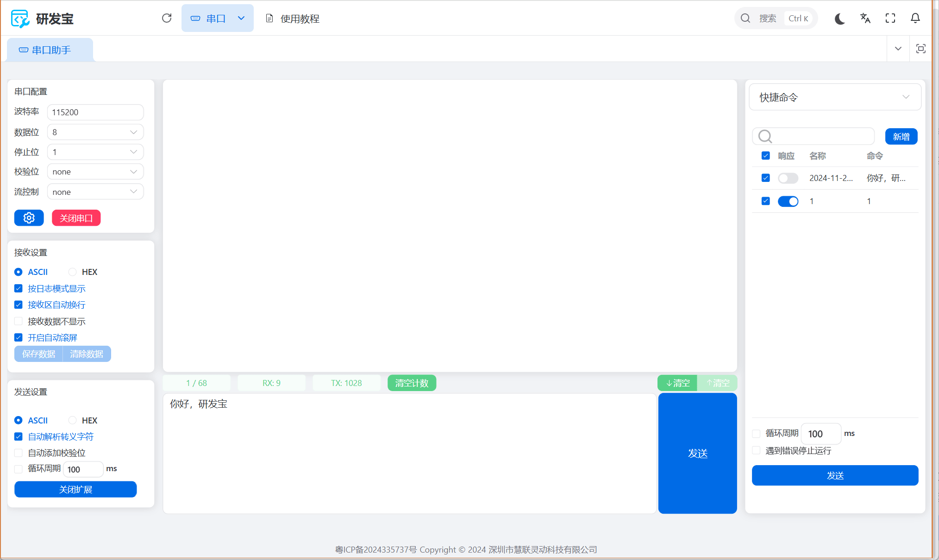Click the 波特率 input field

[x=95, y=112]
